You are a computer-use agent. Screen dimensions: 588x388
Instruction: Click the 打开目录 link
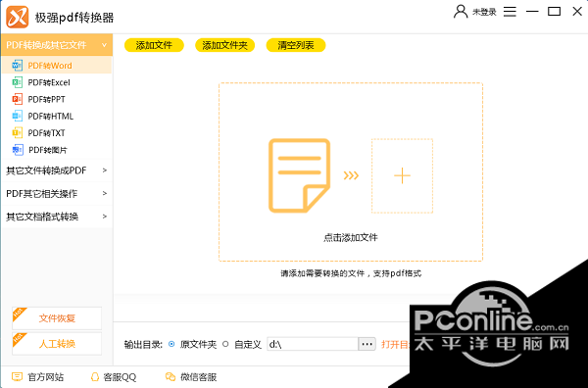[x=396, y=345]
